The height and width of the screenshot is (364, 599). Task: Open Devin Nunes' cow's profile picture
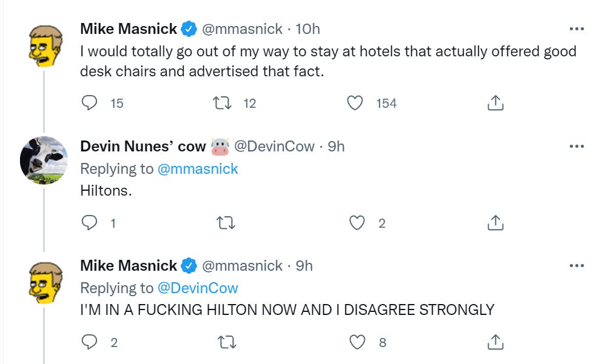coord(44,160)
